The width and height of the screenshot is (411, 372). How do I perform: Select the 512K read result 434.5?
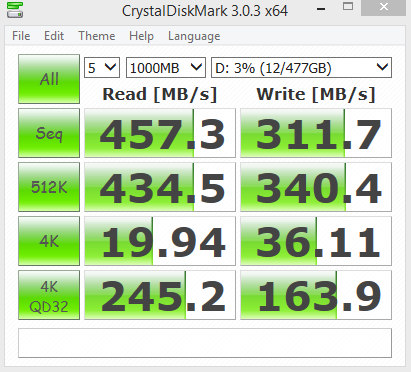(160, 187)
